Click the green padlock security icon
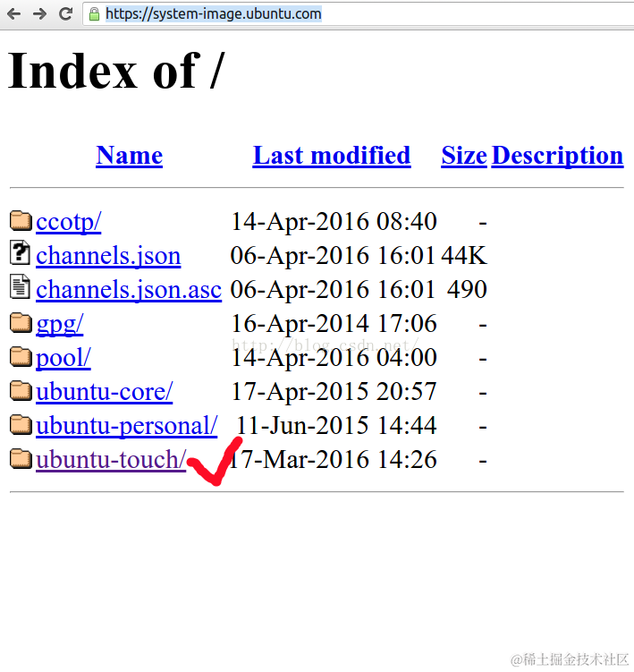Screen dimensions: 634x672 [x=94, y=14]
